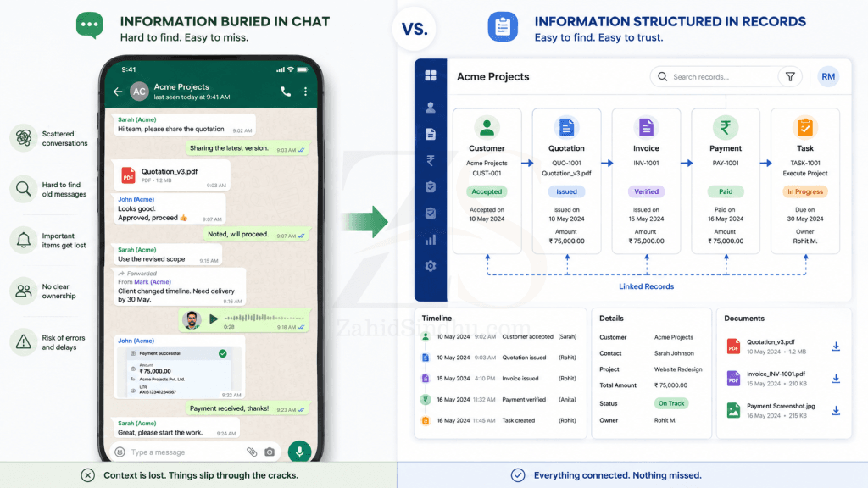868x488 pixels.
Task: Download Invoice_INV-1001.pdf
Action: coord(836,379)
